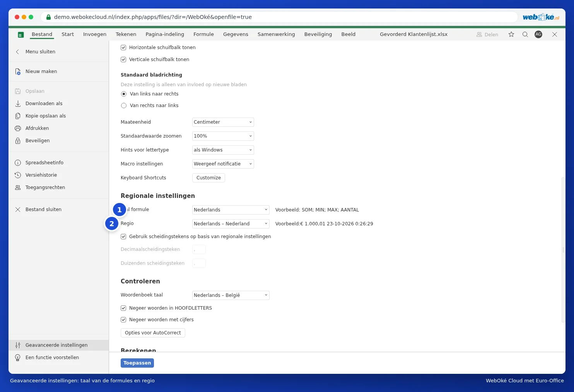This screenshot has height=392, width=574.
Task: Uncheck Negeer woorden in HOOFDLETTERS
Action: pos(123,308)
